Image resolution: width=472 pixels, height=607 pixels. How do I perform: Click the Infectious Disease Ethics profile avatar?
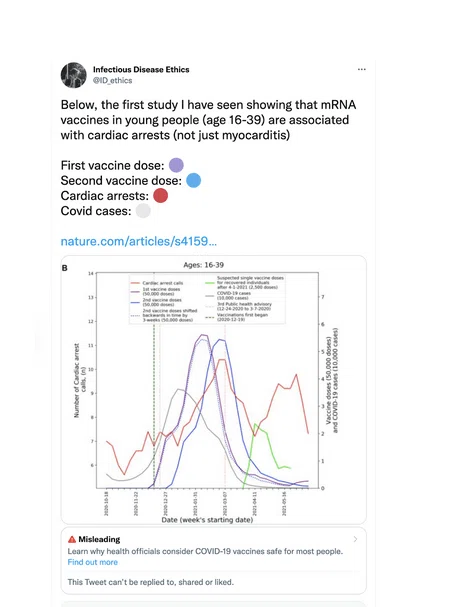[x=74, y=75]
